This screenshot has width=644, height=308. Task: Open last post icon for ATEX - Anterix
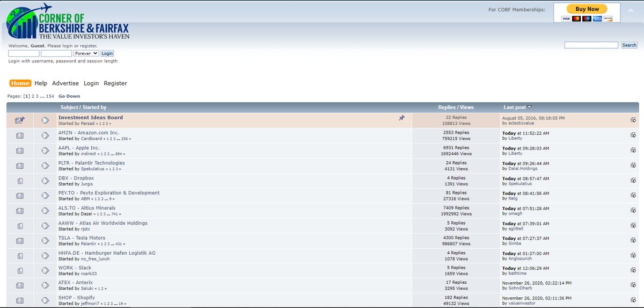pos(633,285)
